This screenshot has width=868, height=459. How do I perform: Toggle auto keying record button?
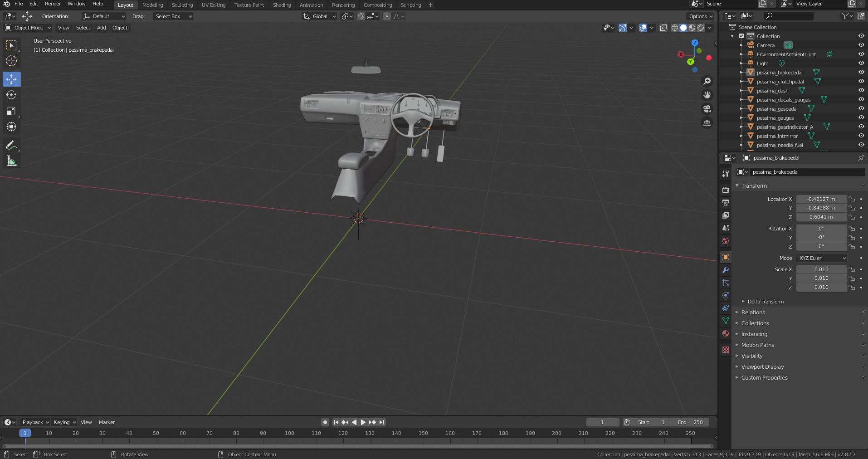pyautogui.click(x=325, y=422)
